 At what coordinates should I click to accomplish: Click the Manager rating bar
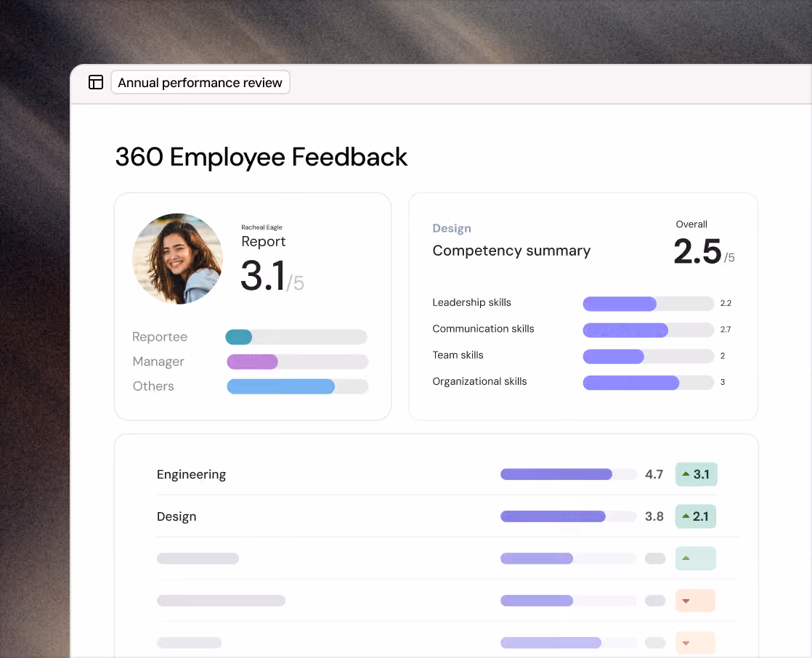(x=297, y=362)
